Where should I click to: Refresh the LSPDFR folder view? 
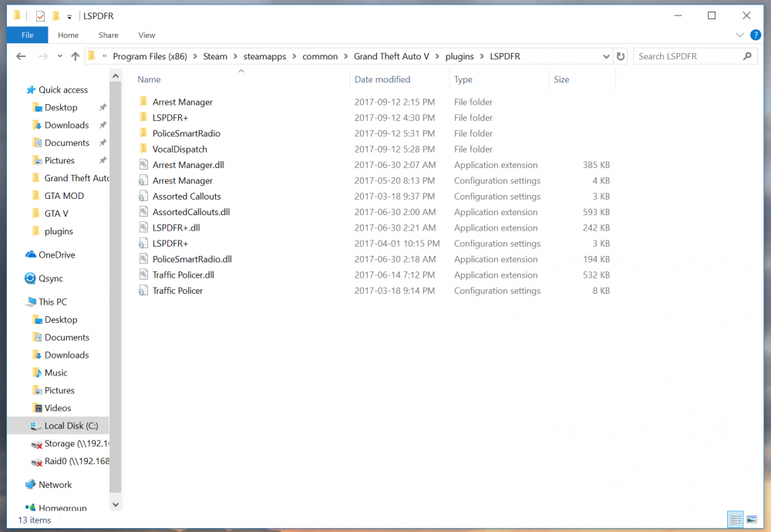click(x=621, y=56)
